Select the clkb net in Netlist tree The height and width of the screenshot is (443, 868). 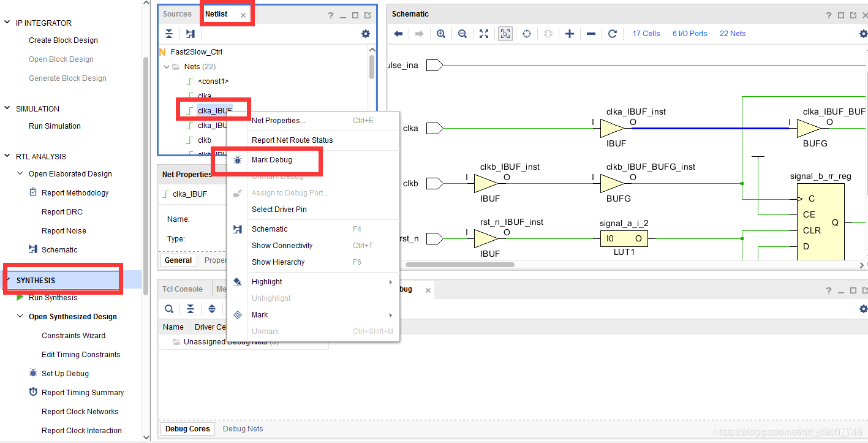205,140
